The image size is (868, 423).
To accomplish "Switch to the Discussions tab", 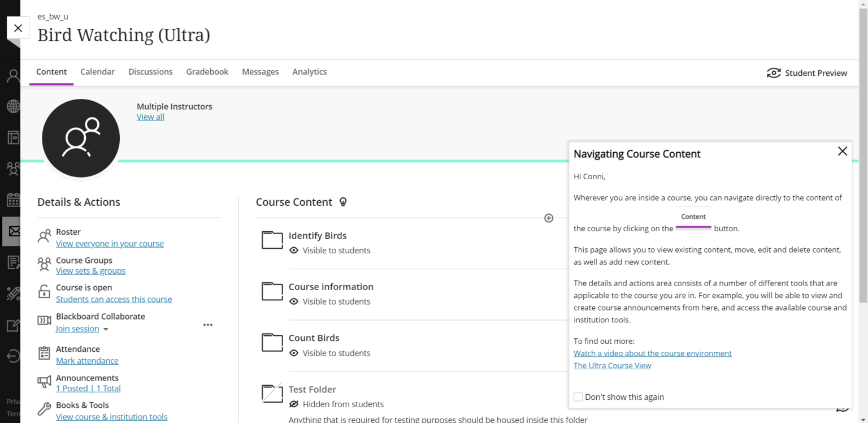I will (x=150, y=72).
